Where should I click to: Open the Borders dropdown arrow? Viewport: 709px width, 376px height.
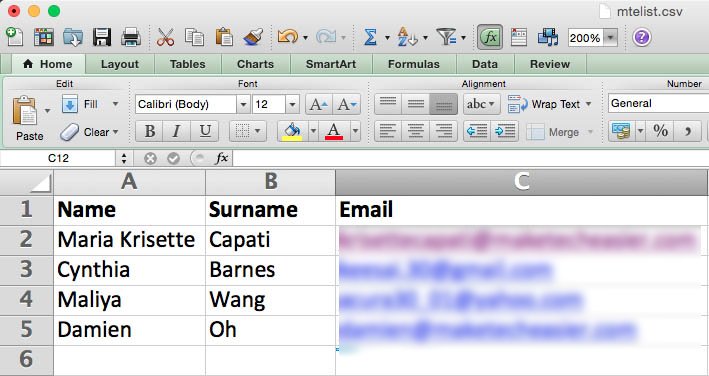pyautogui.click(x=258, y=132)
